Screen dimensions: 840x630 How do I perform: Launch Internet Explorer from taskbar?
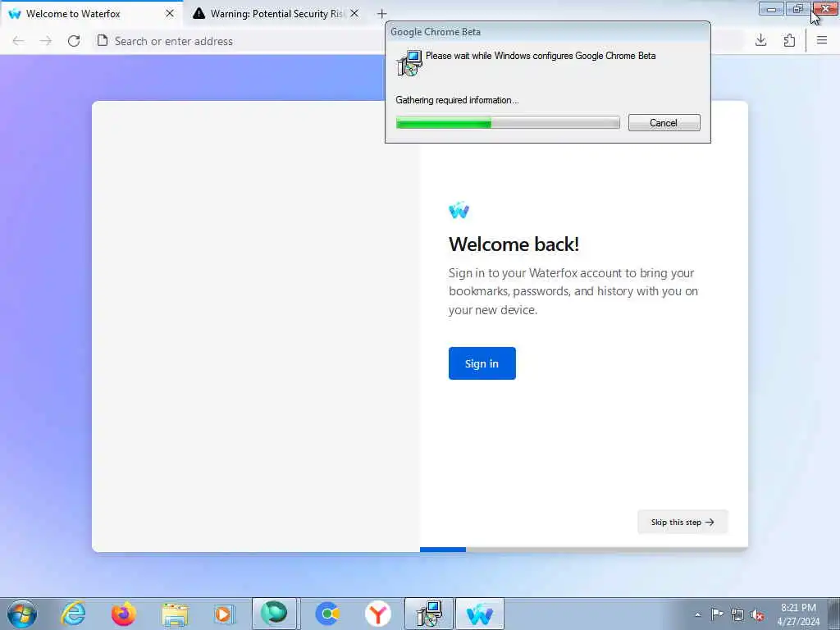73,614
